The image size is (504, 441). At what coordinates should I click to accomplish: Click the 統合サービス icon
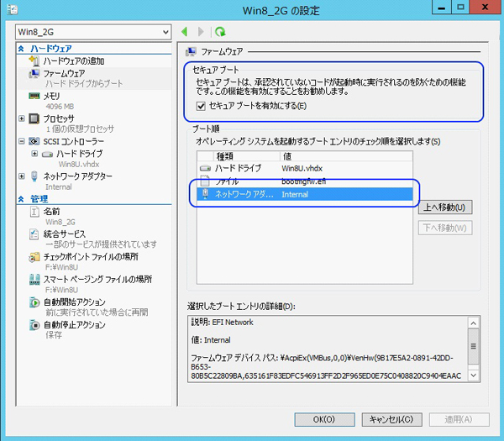coord(34,234)
